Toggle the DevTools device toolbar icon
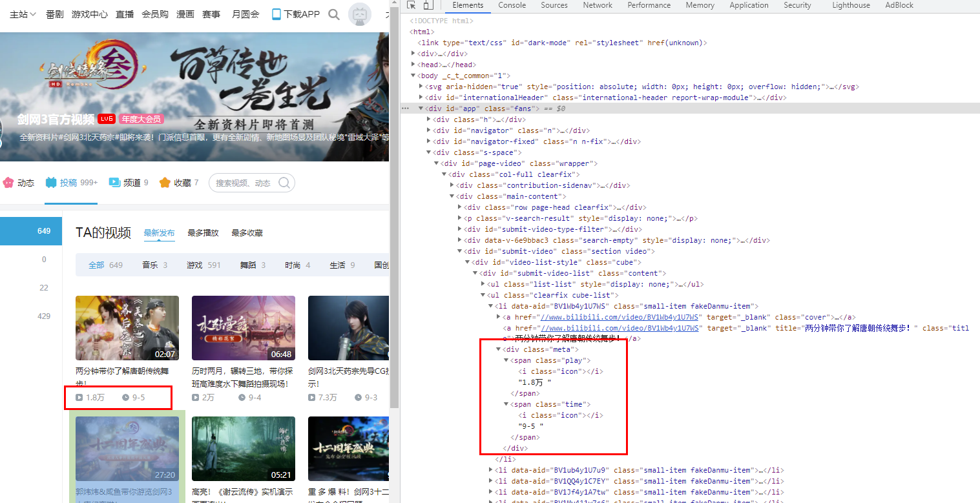Viewport: 980px width, 503px height. pyautogui.click(x=428, y=5)
